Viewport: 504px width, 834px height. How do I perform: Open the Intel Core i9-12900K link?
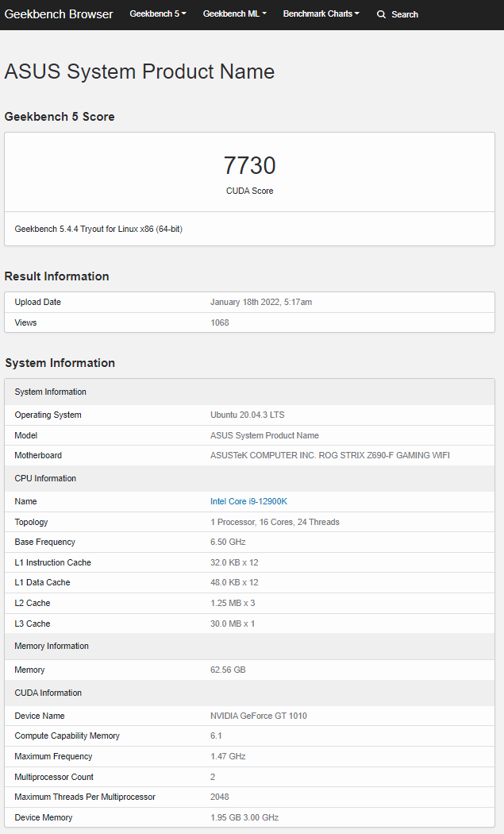pyautogui.click(x=248, y=501)
